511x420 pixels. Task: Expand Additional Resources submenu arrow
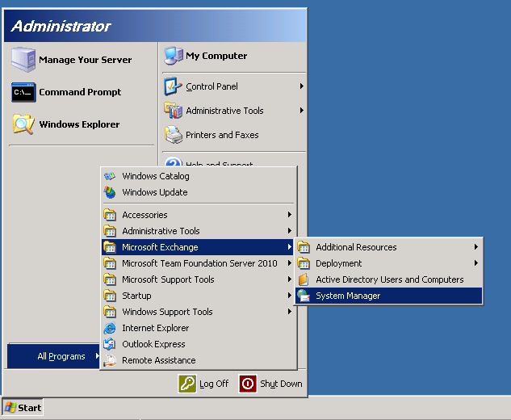click(x=476, y=247)
